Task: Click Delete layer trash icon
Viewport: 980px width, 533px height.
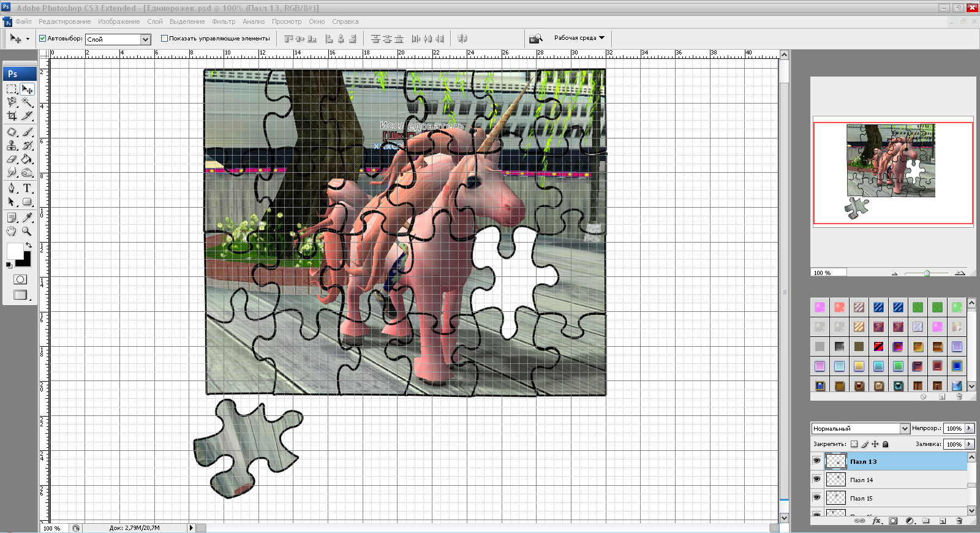Action: tap(959, 521)
